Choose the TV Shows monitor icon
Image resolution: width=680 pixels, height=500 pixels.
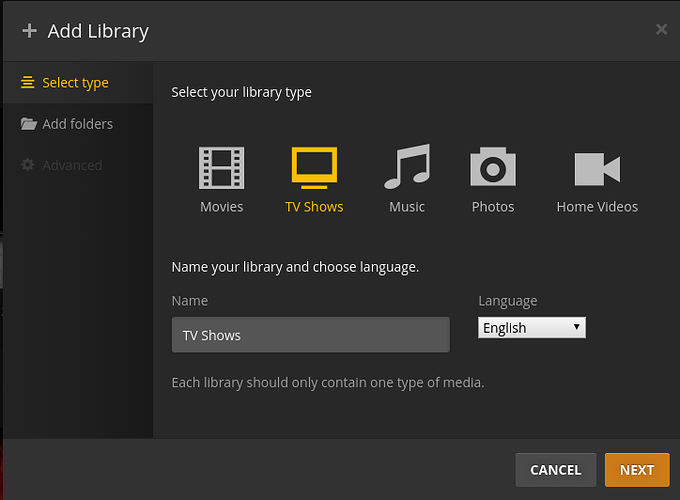click(x=314, y=168)
